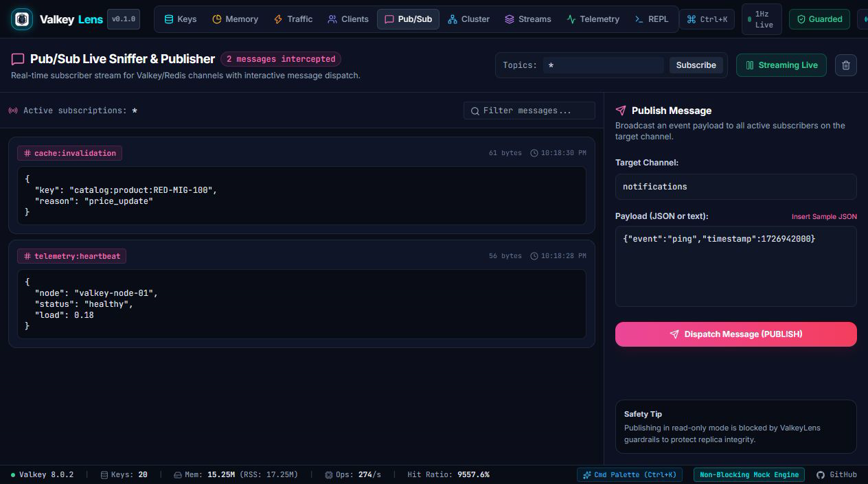Focus the Target Channel field
868x484 pixels.
(x=736, y=187)
